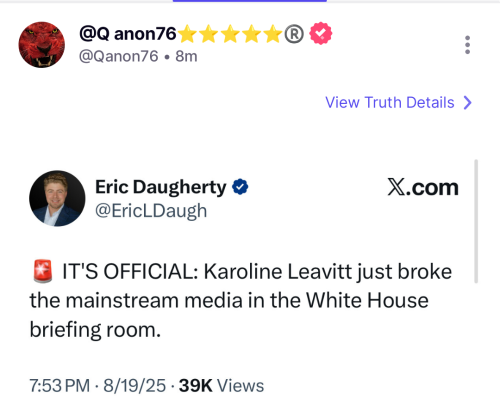Click the @Q anon76 display name
Image resolution: width=500 pixels, height=416 pixels.
point(128,34)
